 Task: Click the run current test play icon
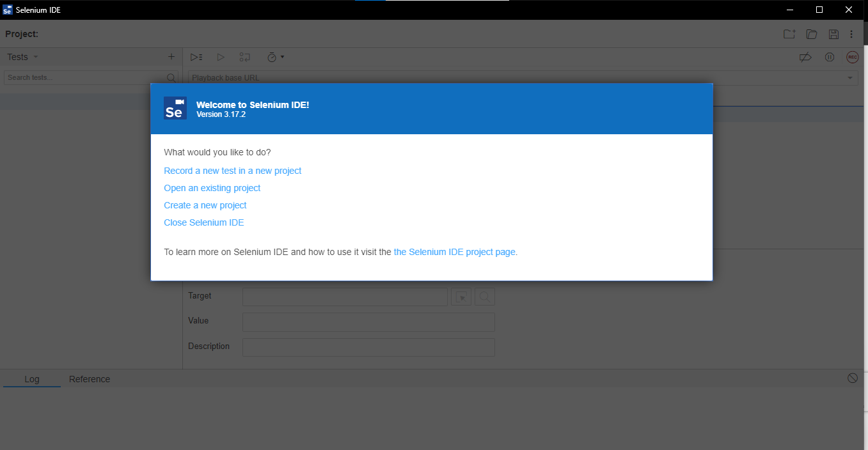[x=221, y=58]
